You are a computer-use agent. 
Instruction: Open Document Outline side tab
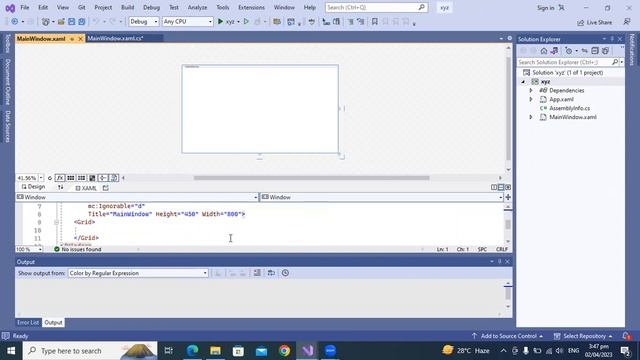(x=7, y=82)
